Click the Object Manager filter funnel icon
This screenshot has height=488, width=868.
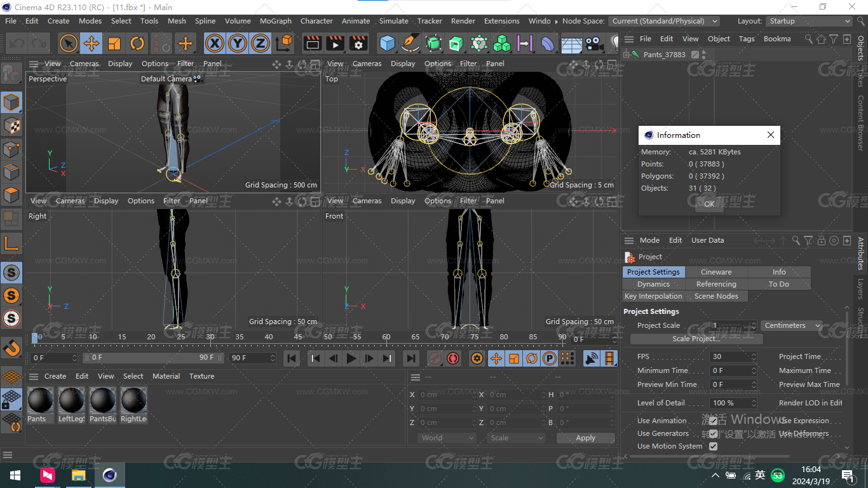[834, 39]
